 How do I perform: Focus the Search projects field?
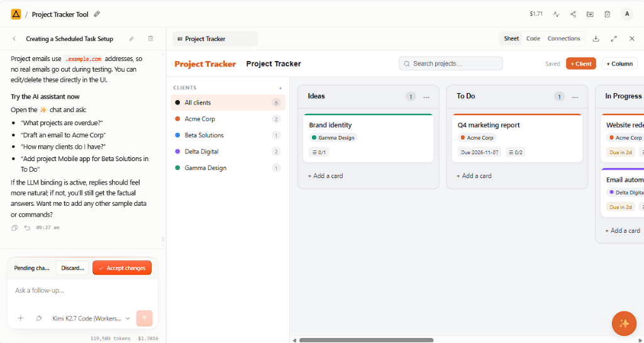450,64
